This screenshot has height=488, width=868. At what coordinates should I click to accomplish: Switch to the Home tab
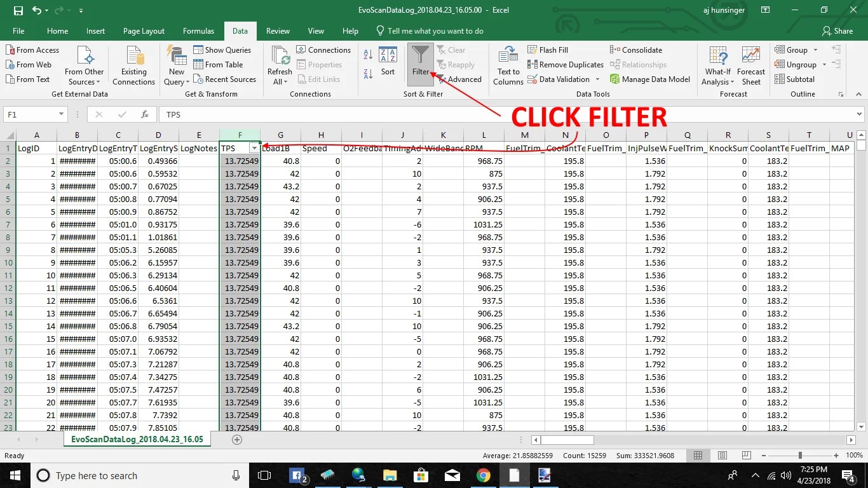(x=57, y=31)
